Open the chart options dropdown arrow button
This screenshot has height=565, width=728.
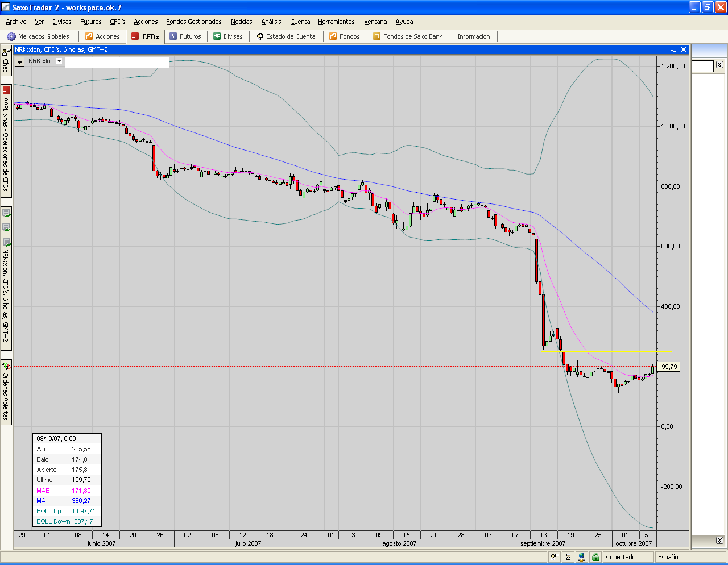tap(20, 61)
